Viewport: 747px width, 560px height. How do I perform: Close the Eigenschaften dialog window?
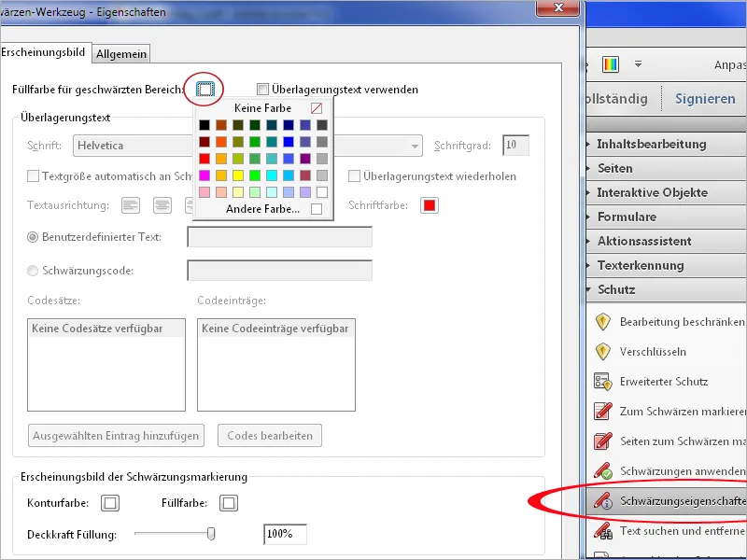coord(558,7)
